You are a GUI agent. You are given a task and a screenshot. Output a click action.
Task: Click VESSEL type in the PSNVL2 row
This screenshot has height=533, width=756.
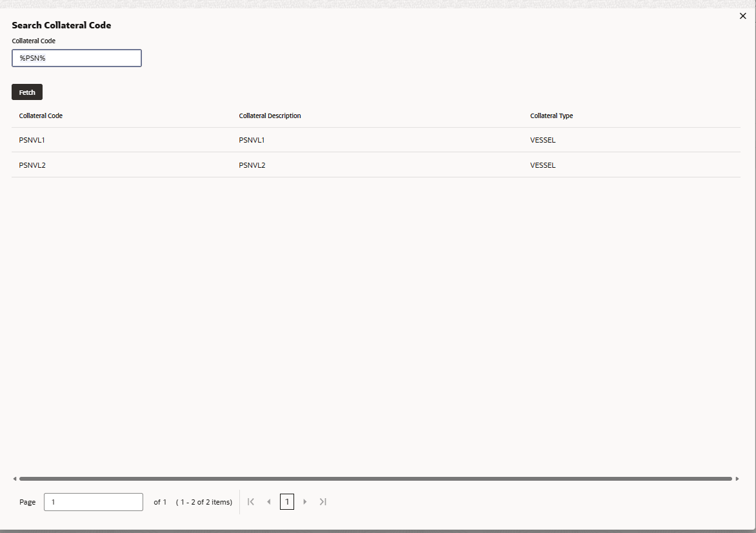pyautogui.click(x=543, y=165)
